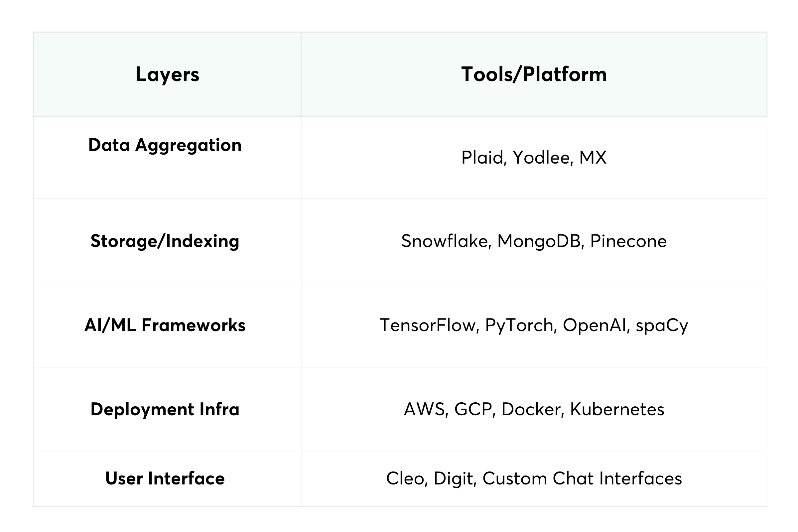This screenshot has height=532, width=798.
Task: Click the word Pinecone
Action: (x=628, y=241)
